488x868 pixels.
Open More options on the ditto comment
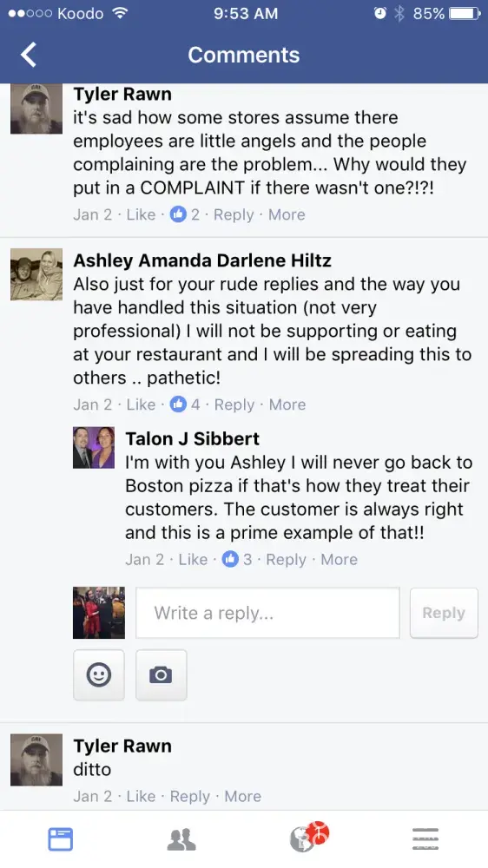coord(242,796)
